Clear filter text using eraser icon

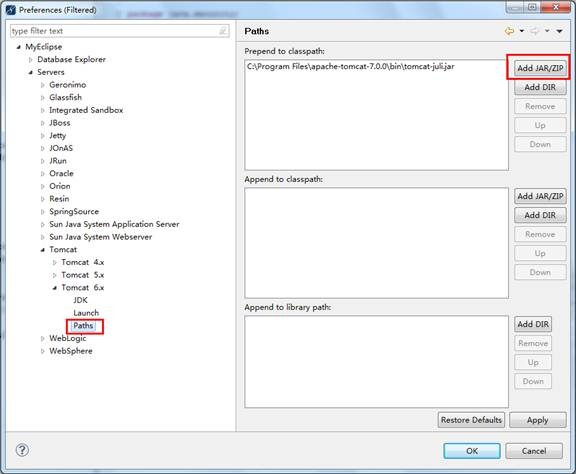(x=223, y=31)
